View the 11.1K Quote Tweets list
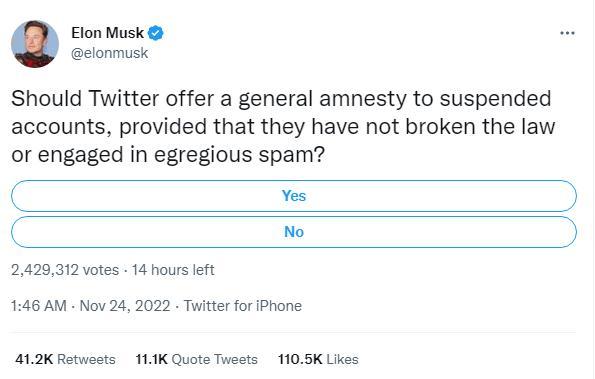This screenshot has width=595, height=379. pos(197,359)
